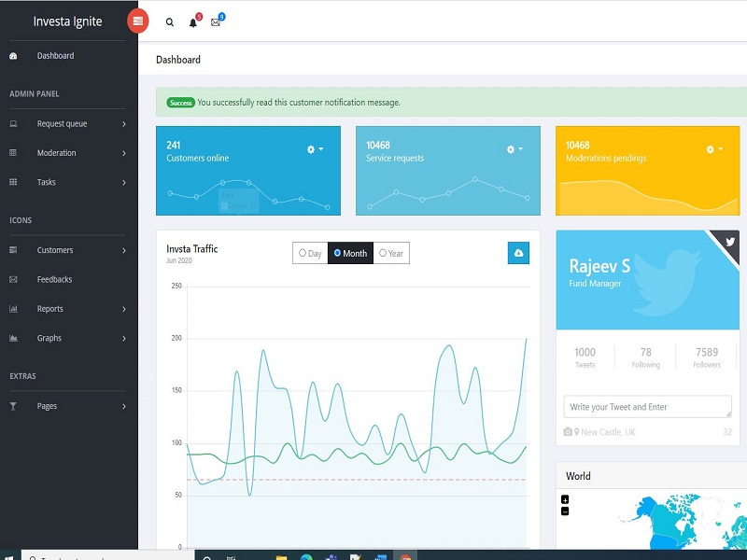Open settings dropdown on Customers online card
Image resolution: width=747 pixels, height=560 pixels.
point(315,149)
